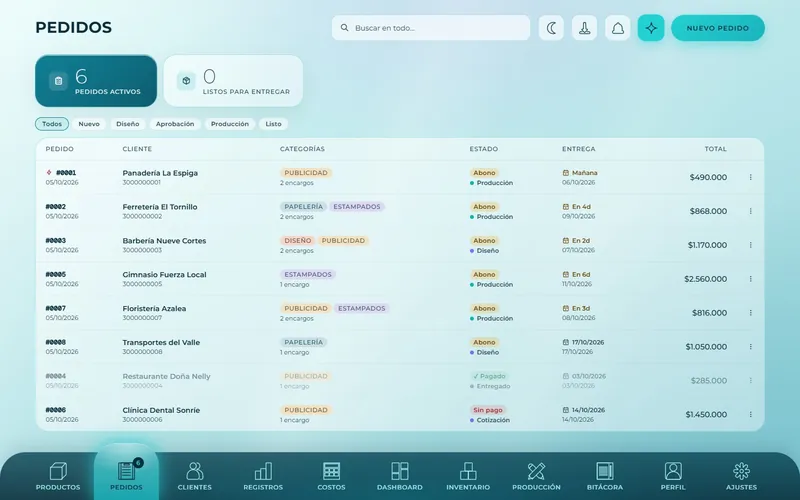Click the Sin pago status badge
Screen dimensions: 800x500
(x=488, y=410)
